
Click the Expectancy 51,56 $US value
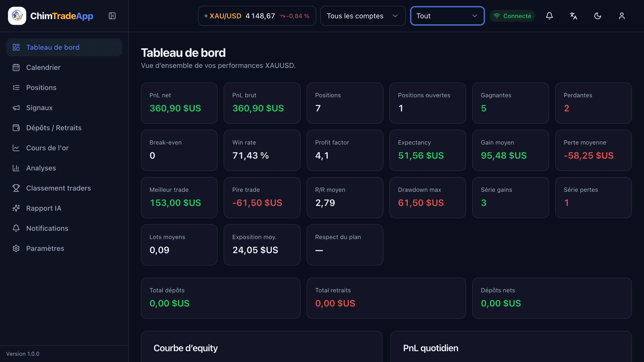421,156
